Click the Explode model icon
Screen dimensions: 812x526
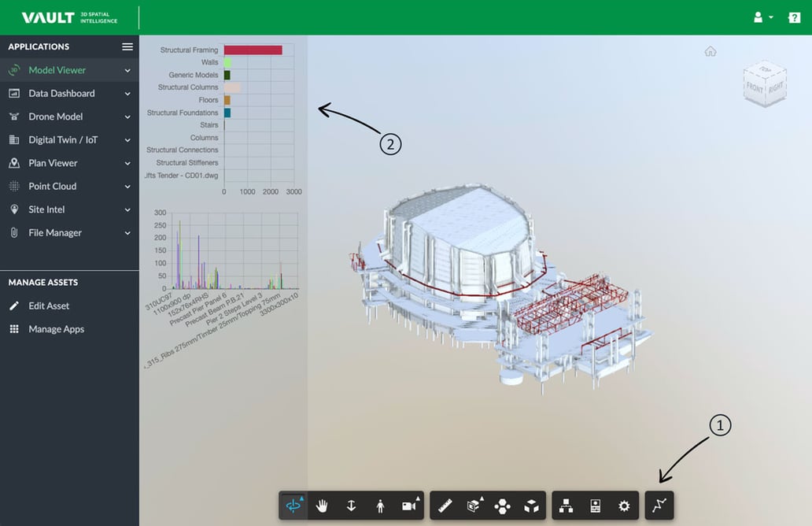[x=504, y=506]
